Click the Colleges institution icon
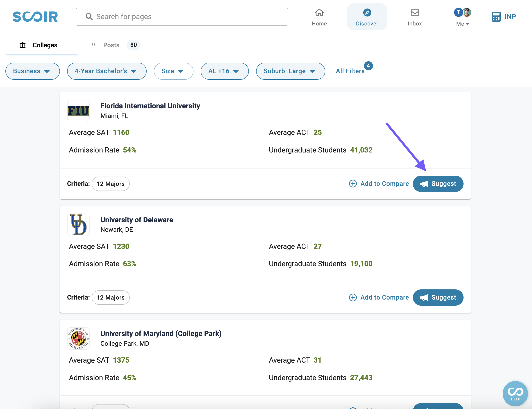Viewport: 532px width, 409px height. (x=22, y=45)
